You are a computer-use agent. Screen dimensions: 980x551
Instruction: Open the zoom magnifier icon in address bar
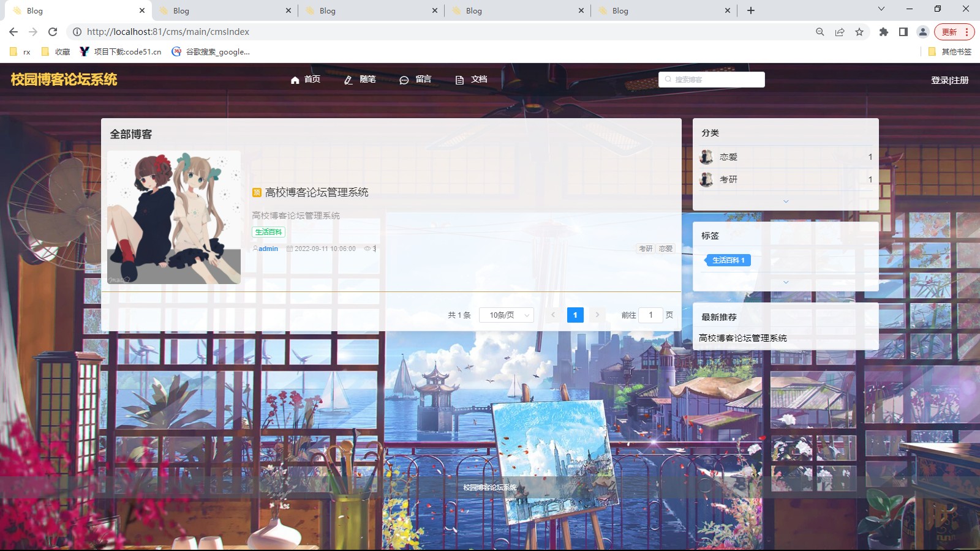(820, 32)
